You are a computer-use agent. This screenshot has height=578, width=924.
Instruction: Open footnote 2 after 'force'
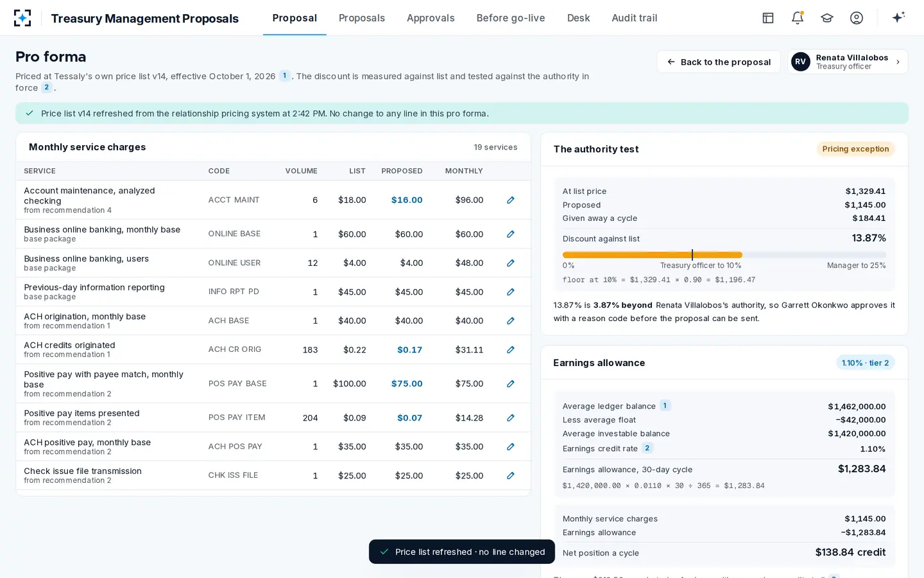(x=47, y=87)
